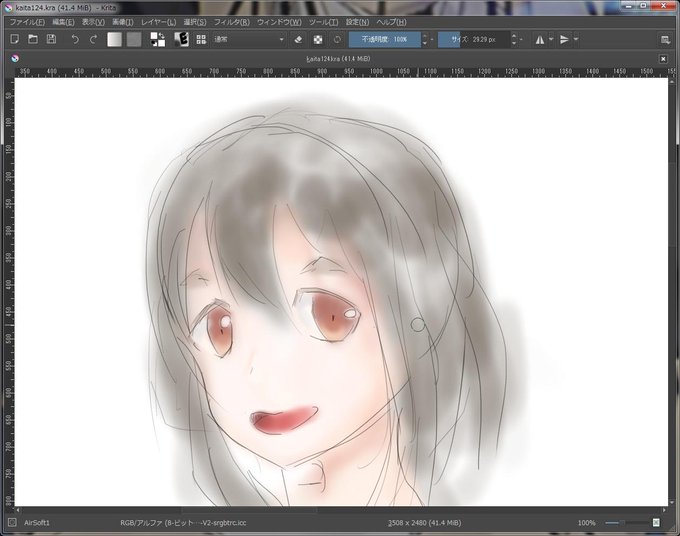Create a new document from the toolbar icon
The height and width of the screenshot is (536, 680).
coord(14,39)
